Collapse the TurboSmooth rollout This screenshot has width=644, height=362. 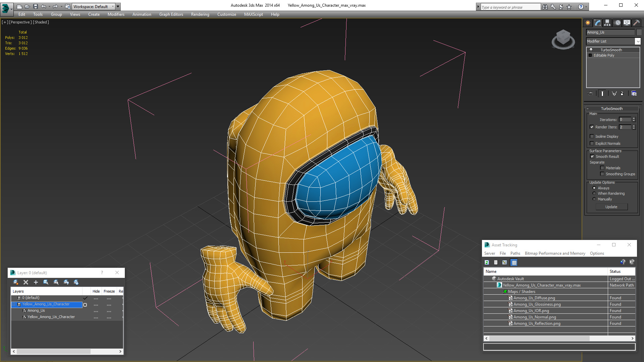click(588, 109)
